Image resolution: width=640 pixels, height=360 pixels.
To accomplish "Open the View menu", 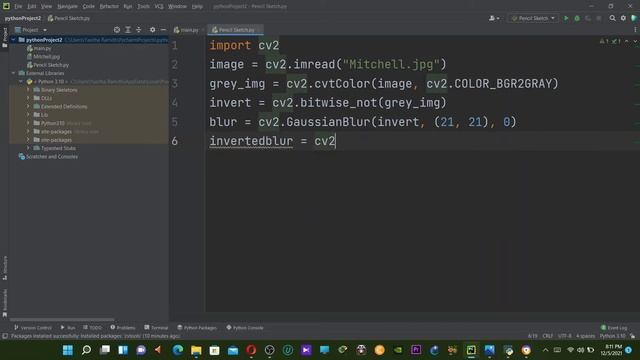I will pos(46,7).
